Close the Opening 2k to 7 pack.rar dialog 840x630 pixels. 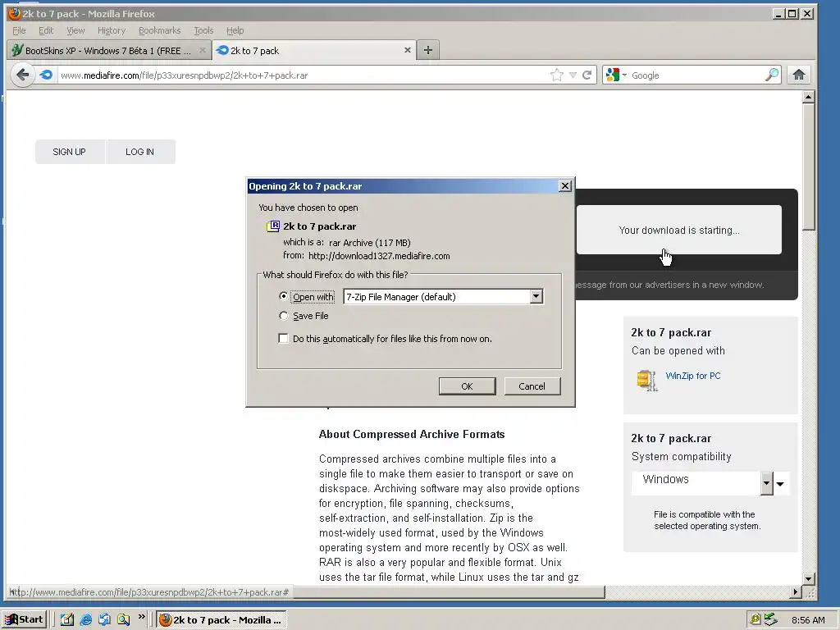pos(564,186)
